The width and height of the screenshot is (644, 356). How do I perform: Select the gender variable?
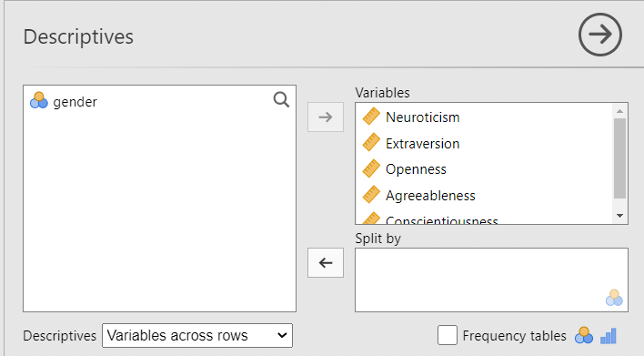[75, 102]
